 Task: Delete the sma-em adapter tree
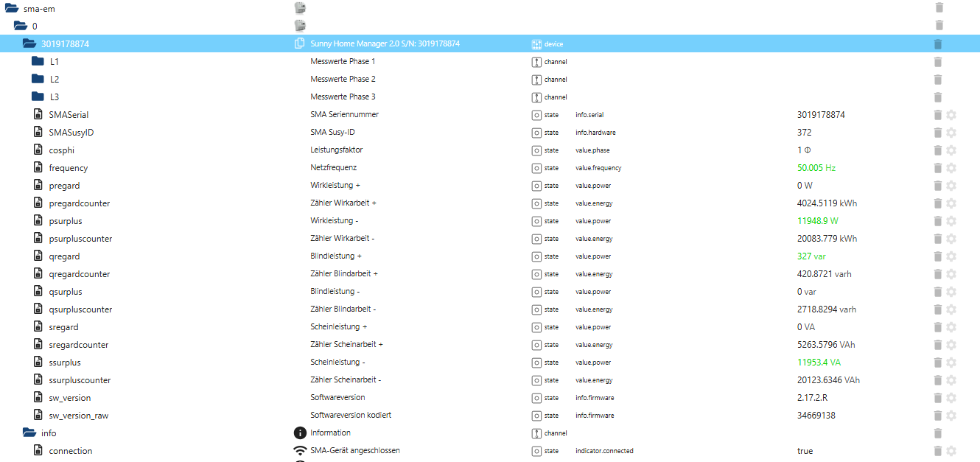coord(938,7)
